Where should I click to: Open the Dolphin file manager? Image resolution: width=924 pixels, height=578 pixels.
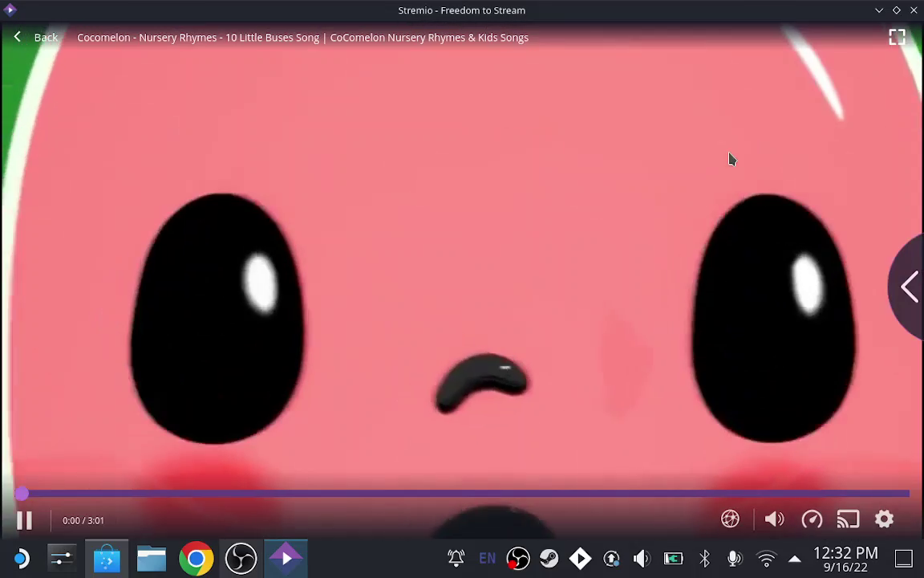pyautogui.click(x=152, y=558)
